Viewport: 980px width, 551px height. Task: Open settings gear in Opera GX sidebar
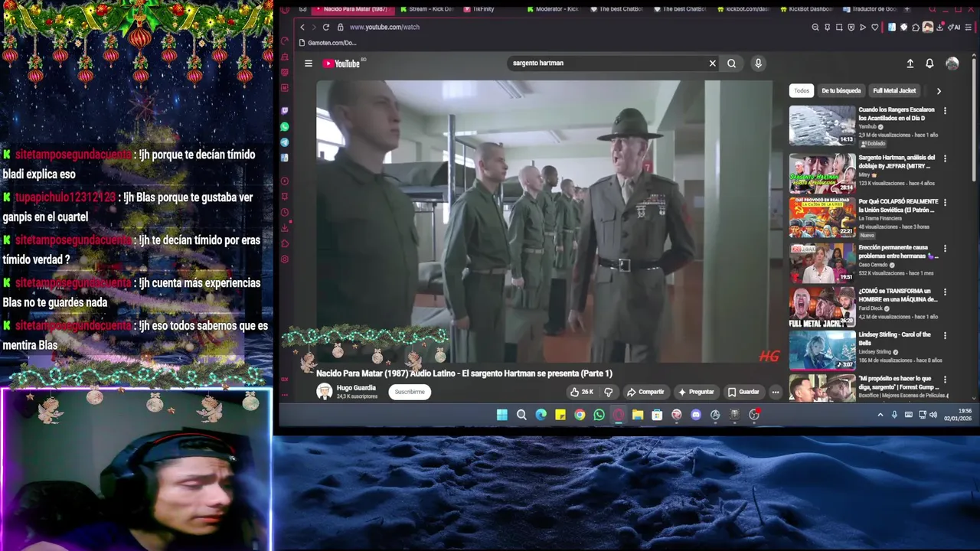point(285,259)
